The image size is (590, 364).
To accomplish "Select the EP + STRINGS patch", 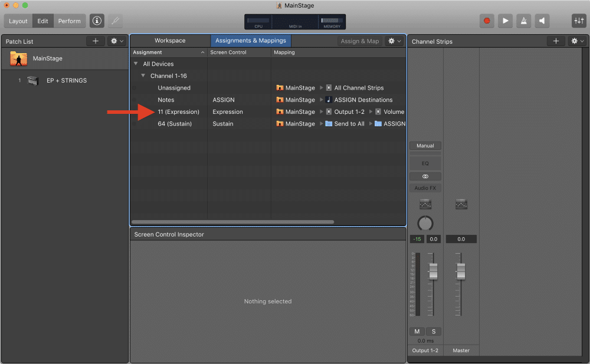I will [x=65, y=81].
